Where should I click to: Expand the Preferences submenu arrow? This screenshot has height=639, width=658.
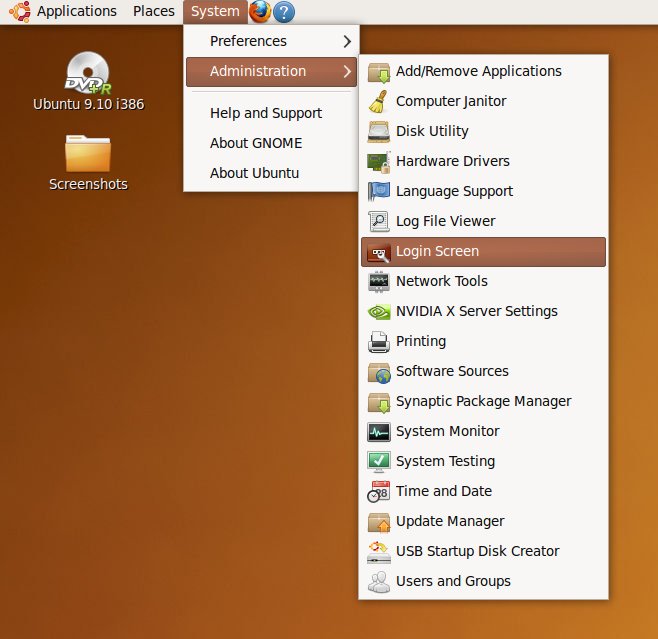pyautogui.click(x=347, y=41)
